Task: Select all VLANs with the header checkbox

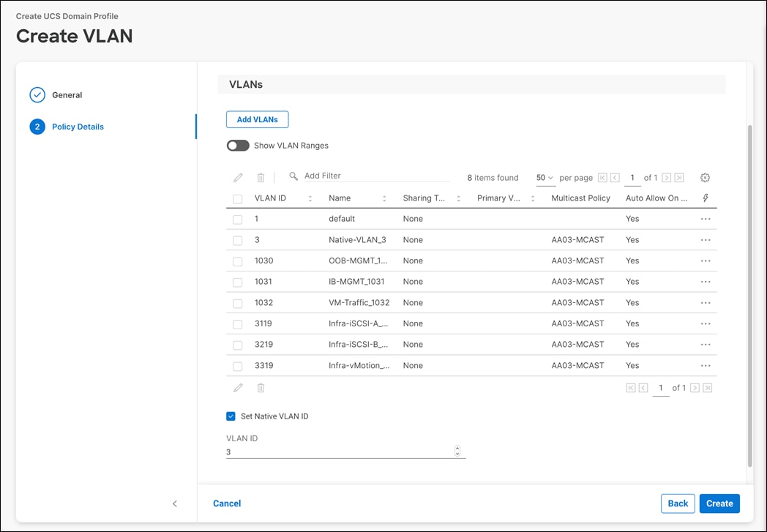Action: tap(237, 198)
